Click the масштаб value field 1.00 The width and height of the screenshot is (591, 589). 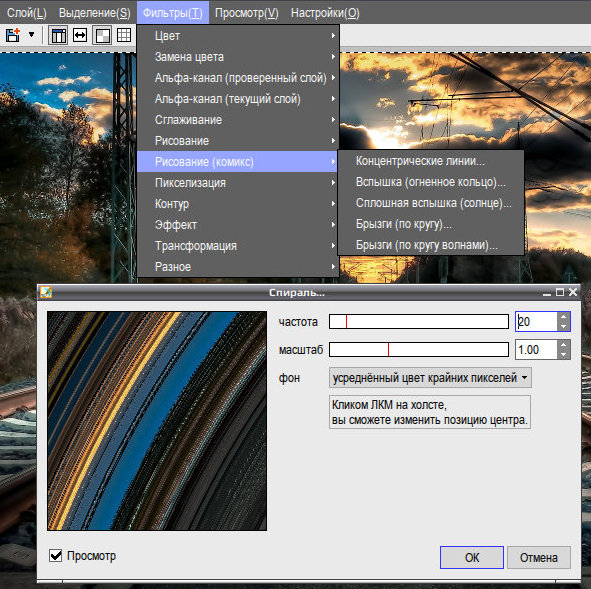[x=536, y=350]
